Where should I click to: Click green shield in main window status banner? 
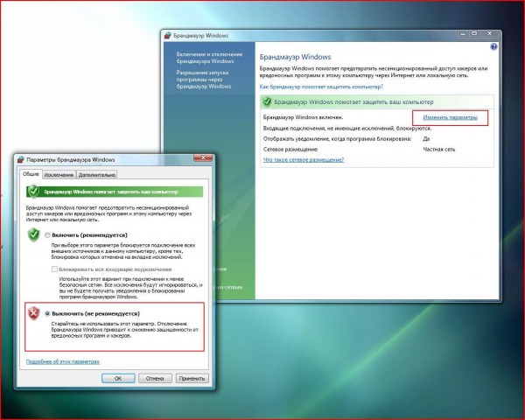(x=267, y=101)
